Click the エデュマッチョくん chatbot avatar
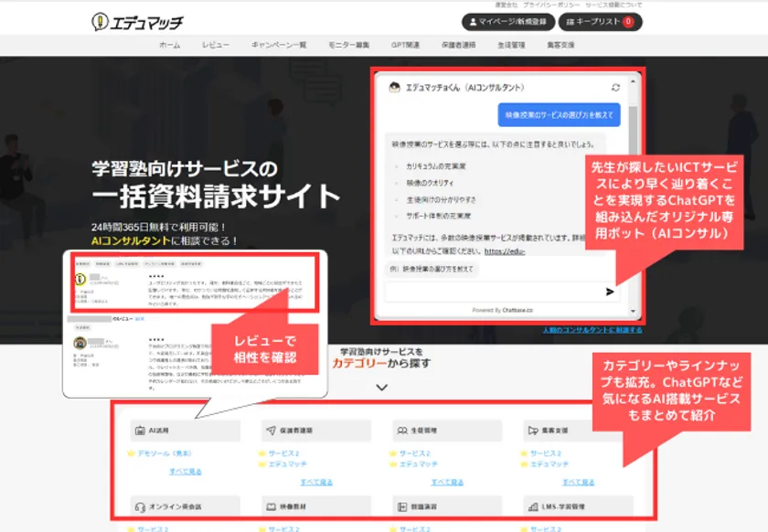 (x=394, y=88)
